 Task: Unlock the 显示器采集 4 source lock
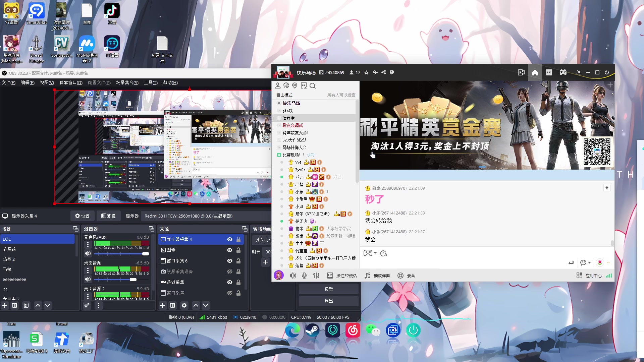tap(238, 239)
